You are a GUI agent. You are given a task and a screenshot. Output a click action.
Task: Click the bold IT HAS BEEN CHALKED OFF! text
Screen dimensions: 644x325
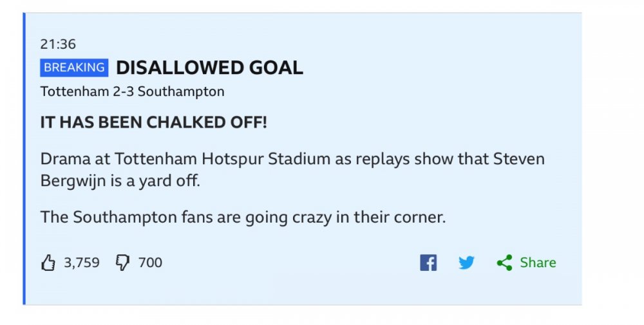(x=153, y=123)
